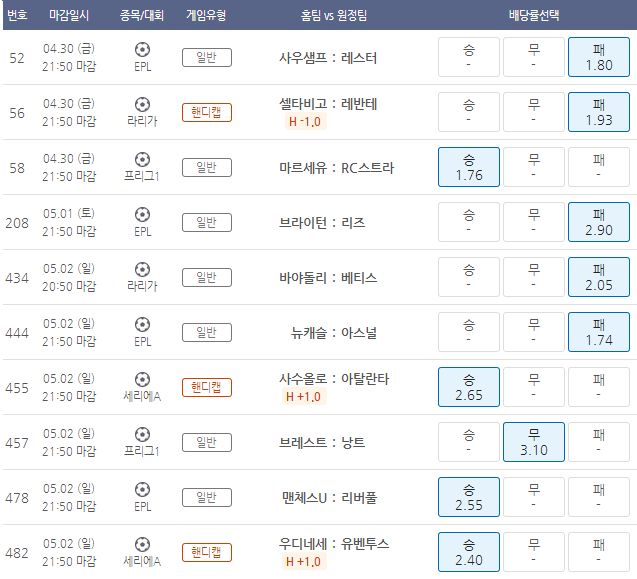Click 승 option for 브레스트 : 낭트
637x579 pixels.
coord(469,442)
